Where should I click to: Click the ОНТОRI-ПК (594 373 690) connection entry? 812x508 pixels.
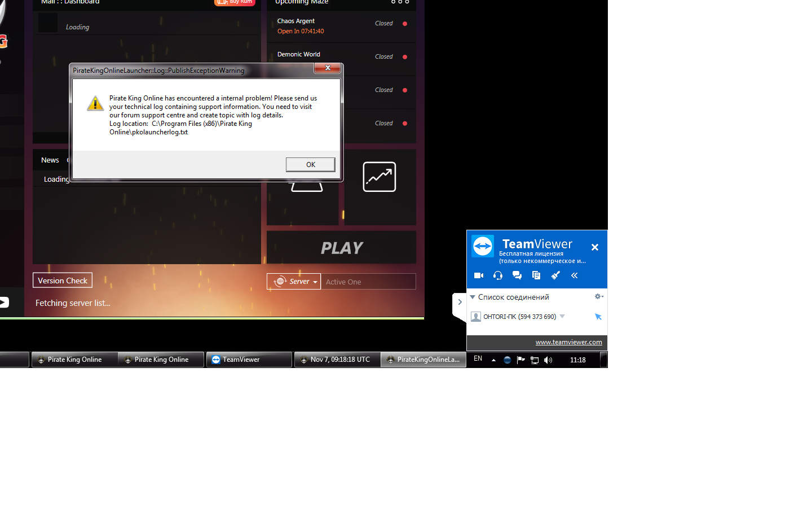[520, 317]
